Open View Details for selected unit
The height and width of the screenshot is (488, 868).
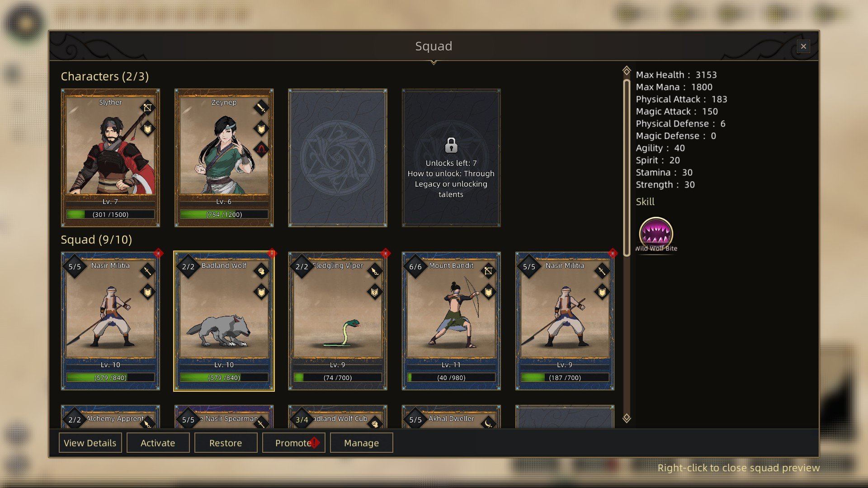(90, 443)
